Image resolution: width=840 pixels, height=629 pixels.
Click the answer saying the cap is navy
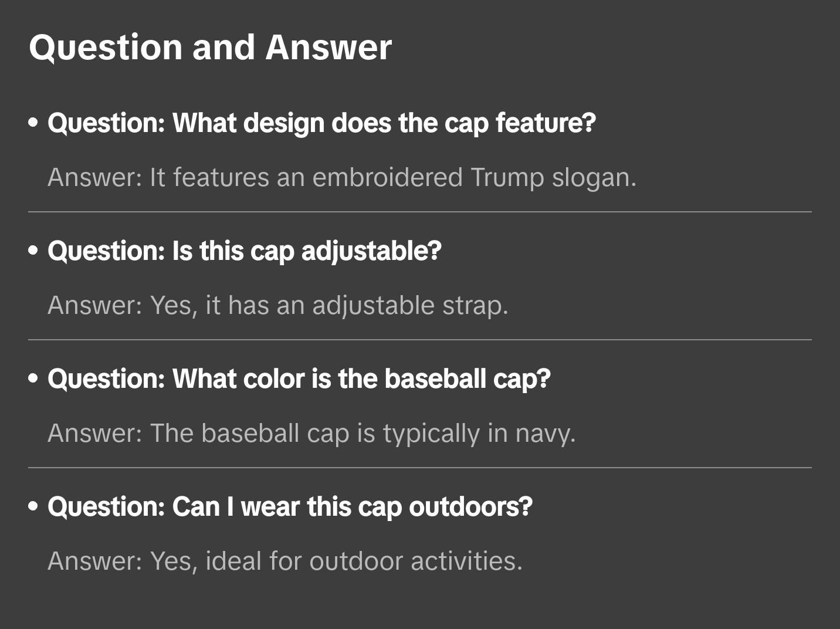(311, 433)
